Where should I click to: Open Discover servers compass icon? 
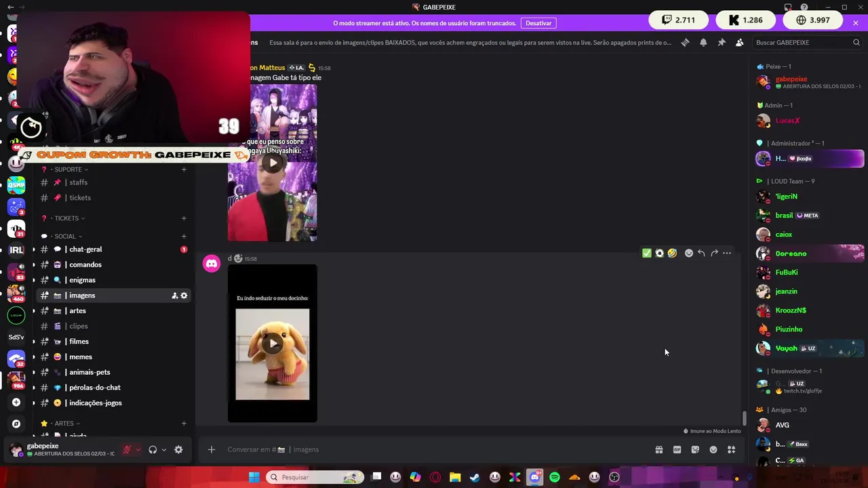(16, 424)
